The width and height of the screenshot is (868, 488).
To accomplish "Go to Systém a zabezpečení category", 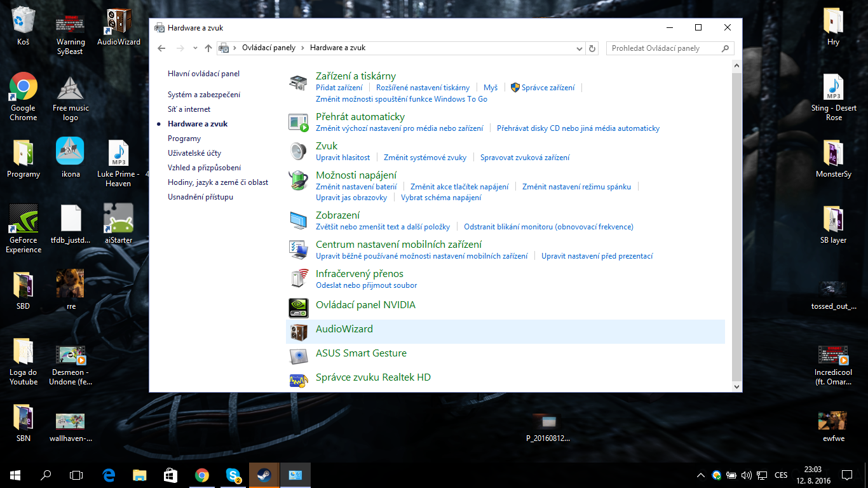I will [204, 95].
